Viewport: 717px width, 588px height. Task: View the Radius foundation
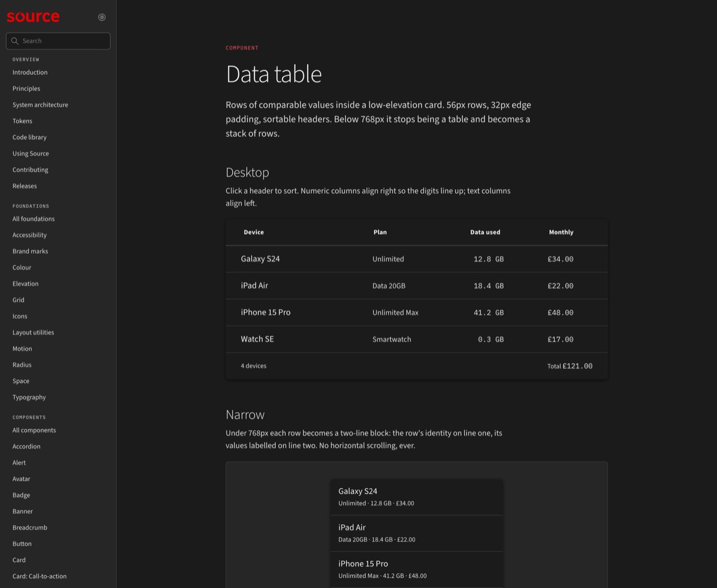(22, 365)
